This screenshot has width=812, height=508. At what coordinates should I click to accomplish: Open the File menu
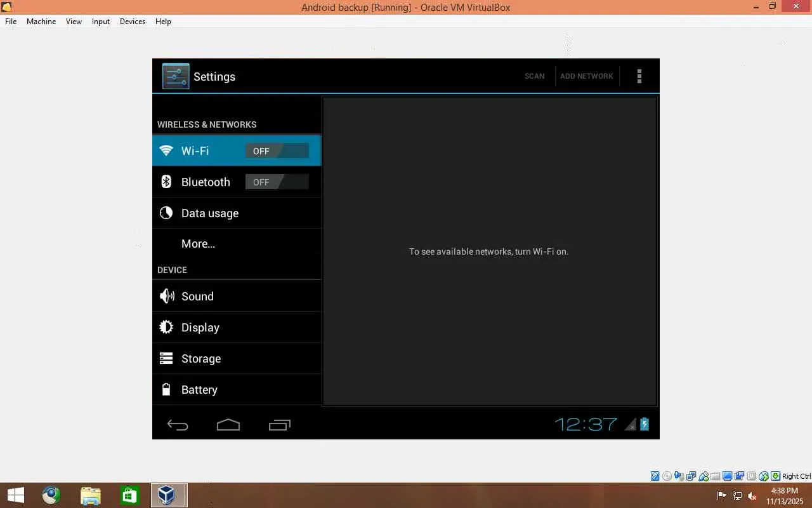tap(11, 21)
